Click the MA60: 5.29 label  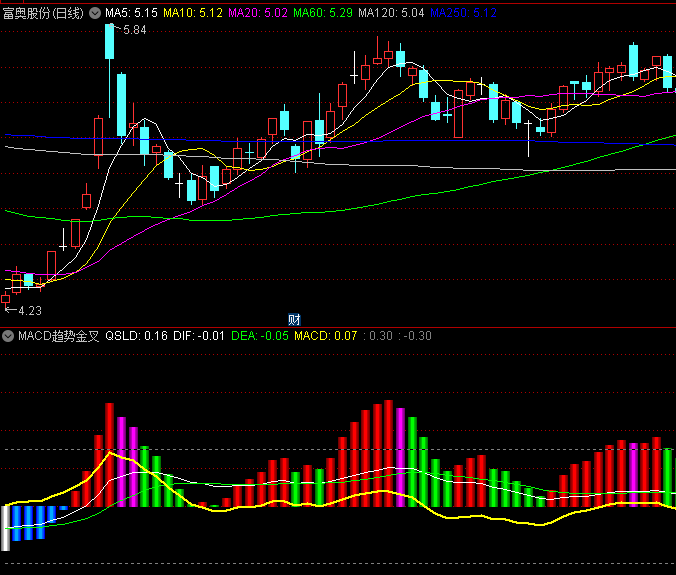click(323, 13)
